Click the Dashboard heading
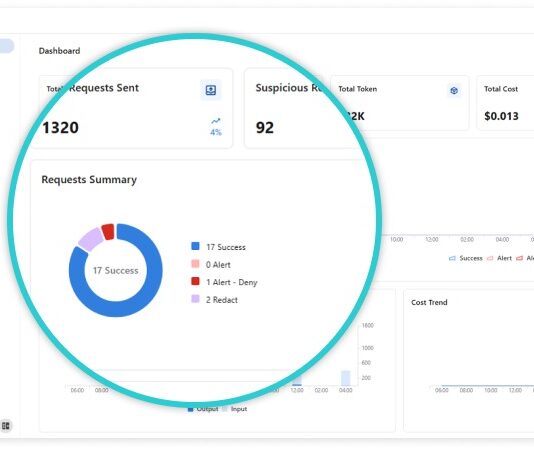 tap(60, 51)
